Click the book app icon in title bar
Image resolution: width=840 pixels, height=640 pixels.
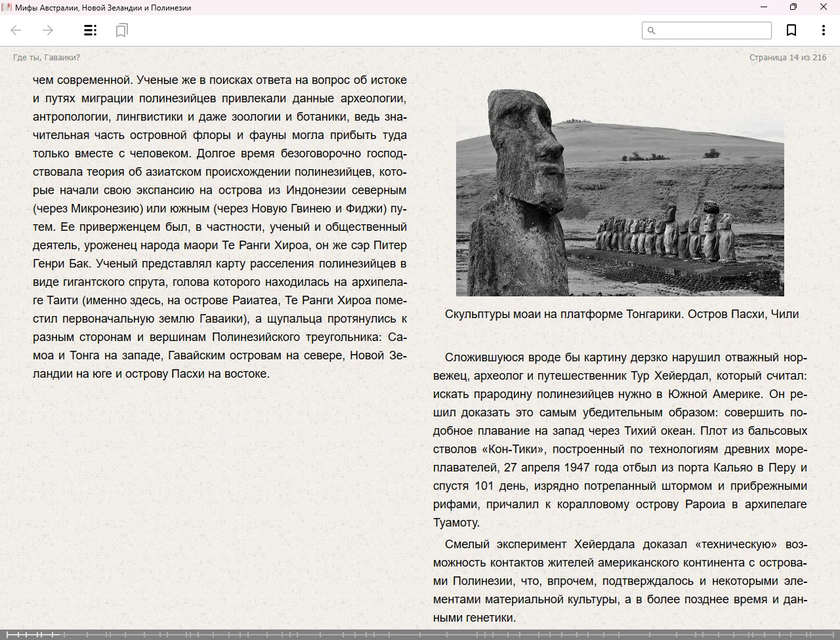coord(7,7)
